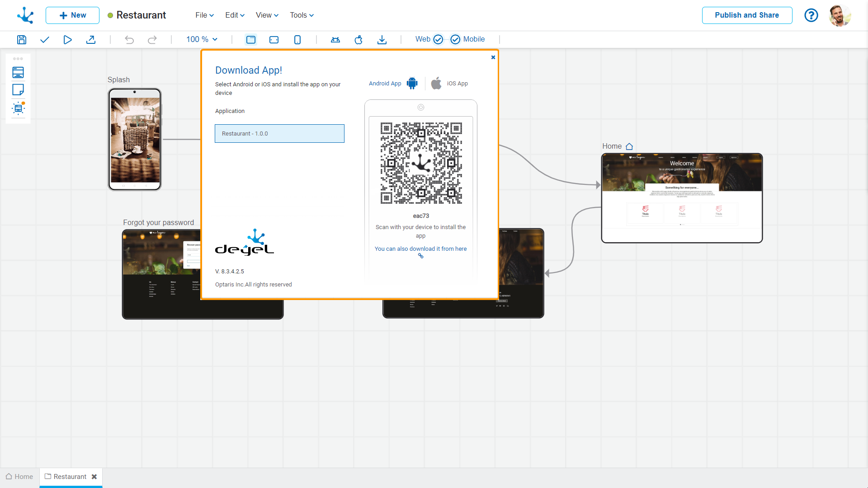Open the help question mark icon

[x=811, y=15]
